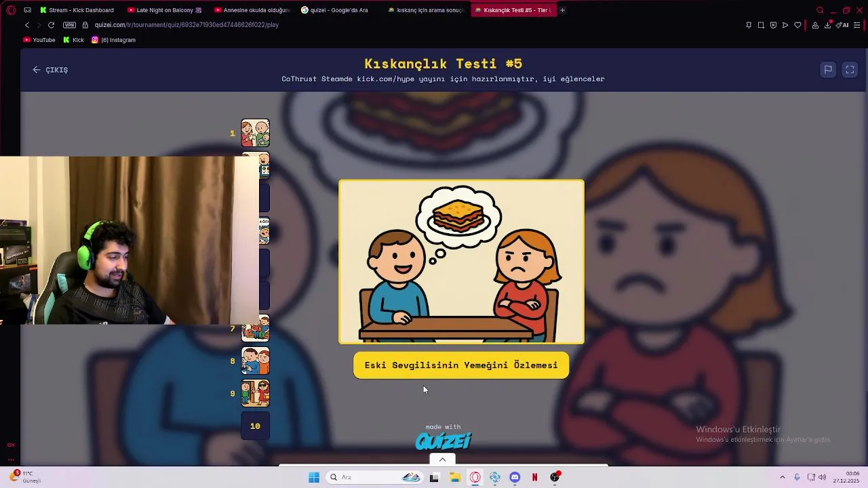Search tabs with the magnifier icon
The image size is (868, 488).
[820, 10]
